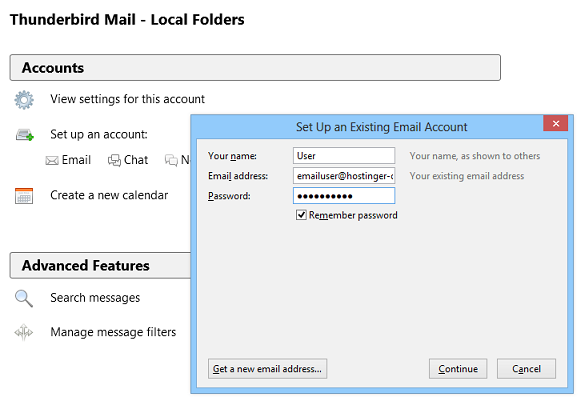Click the Chat bubbles icon
This screenshot has height=404, width=583.
coord(114,161)
